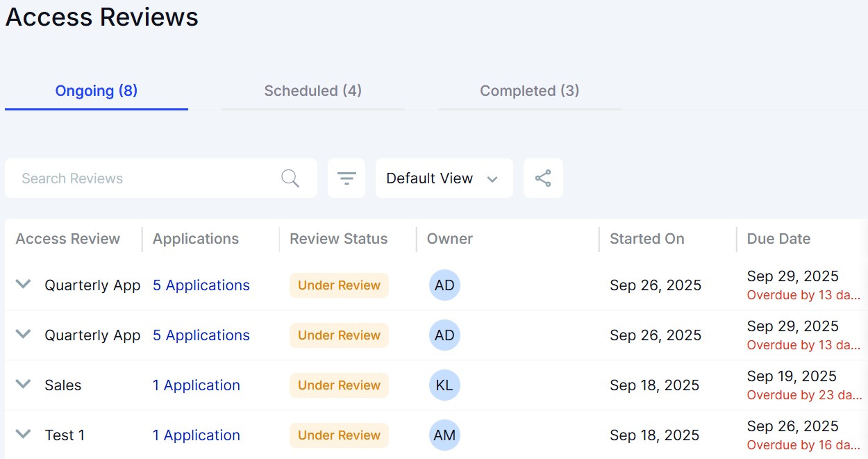The image size is (868, 459).
Task: Click the Under Review status on Test 1
Action: (x=339, y=435)
